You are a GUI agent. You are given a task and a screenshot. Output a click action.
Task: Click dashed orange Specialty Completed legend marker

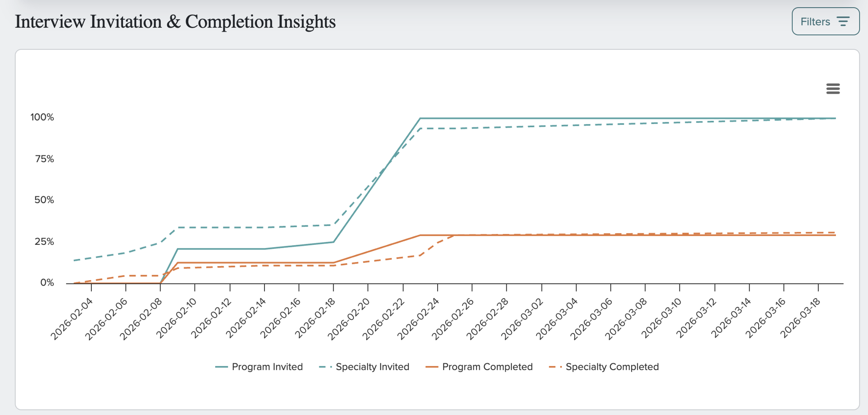click(556, 367)
